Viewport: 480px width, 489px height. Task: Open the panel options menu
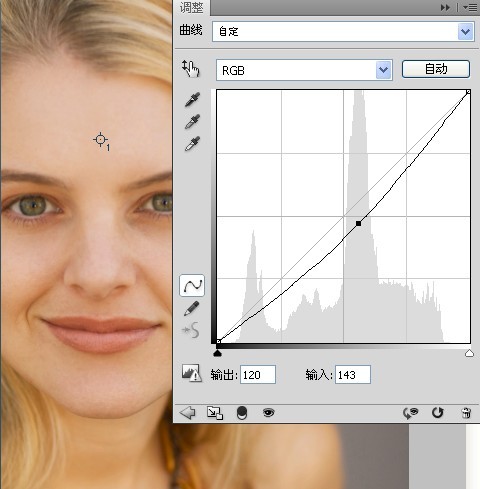coord(470,7)
